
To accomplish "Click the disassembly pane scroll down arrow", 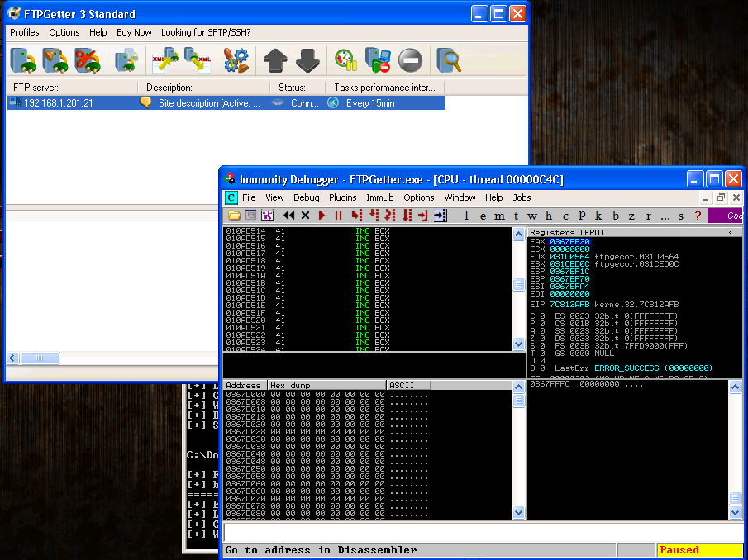I will (518, 344).
